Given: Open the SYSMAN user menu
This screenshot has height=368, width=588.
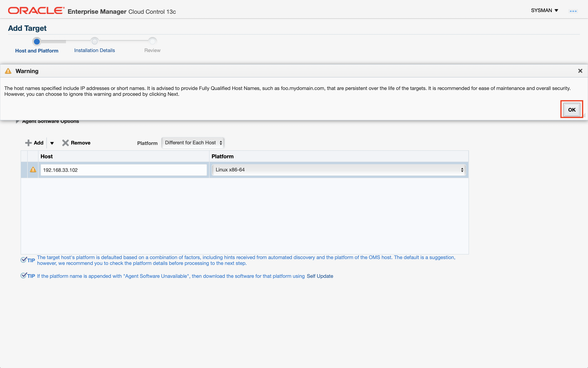Looking at the screenshot, I should click(x=544, y=10).
